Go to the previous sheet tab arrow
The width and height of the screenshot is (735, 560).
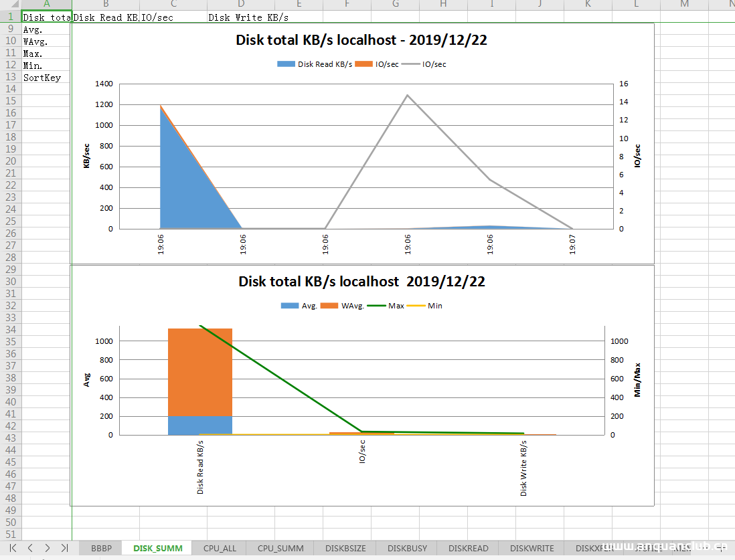29,548
